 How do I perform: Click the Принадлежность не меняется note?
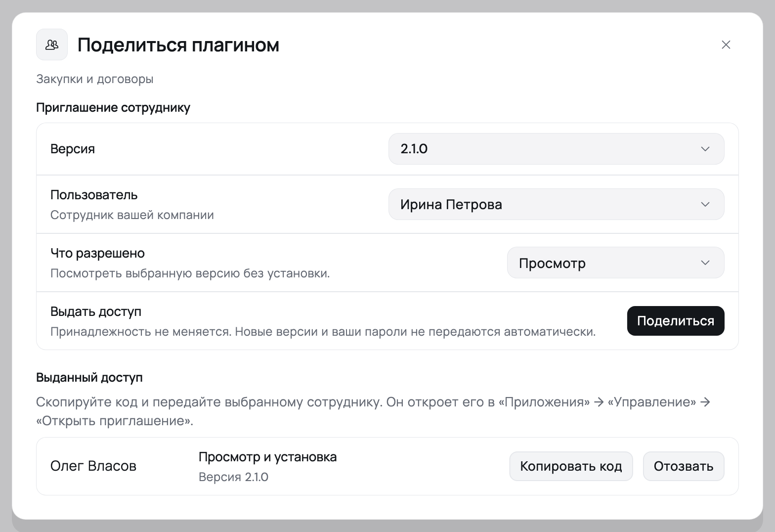click(x=323, y=332)
